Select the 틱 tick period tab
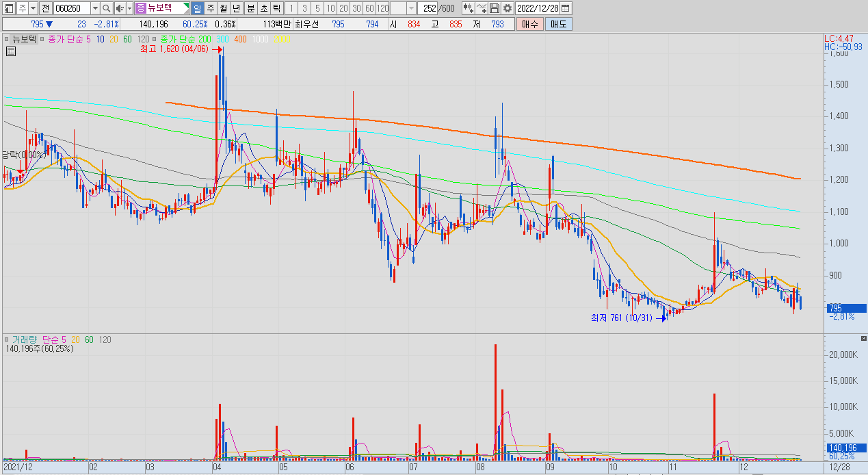868x475 pixels. click(x=276, y=8)
